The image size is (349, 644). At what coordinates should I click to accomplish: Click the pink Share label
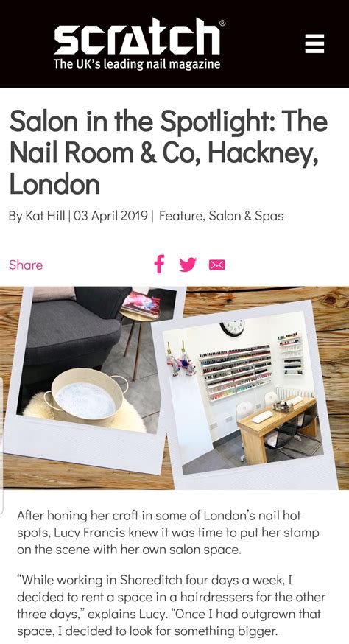pyautogui.click(x=26, y=265)
